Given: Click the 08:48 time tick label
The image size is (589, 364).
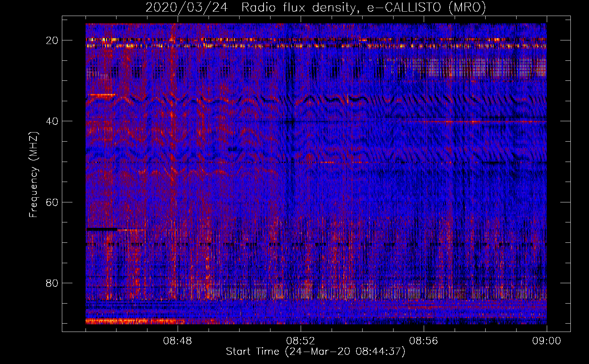Looking at the screenshot, I should pos(177,341).
